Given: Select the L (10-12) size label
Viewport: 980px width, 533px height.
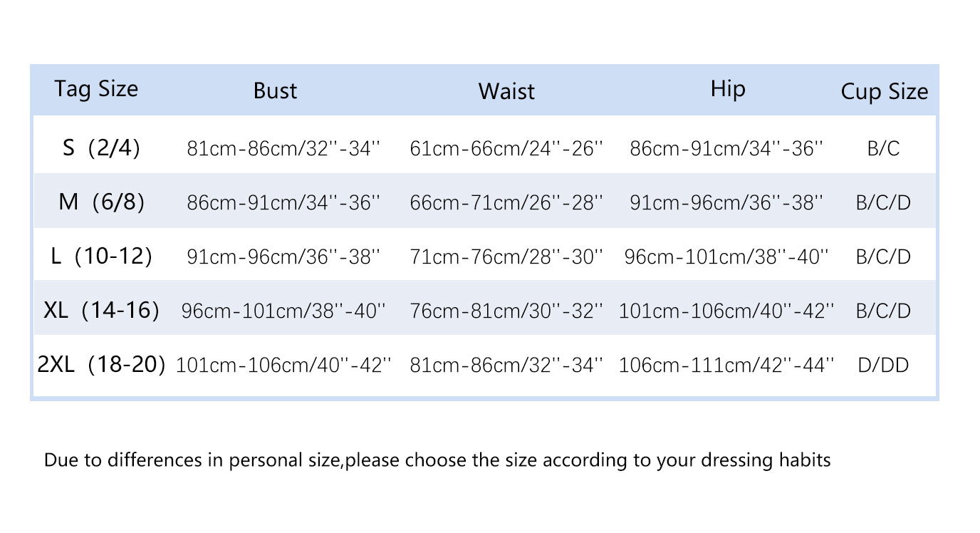Looking at the screenshot, I should [x=101, y=256].
